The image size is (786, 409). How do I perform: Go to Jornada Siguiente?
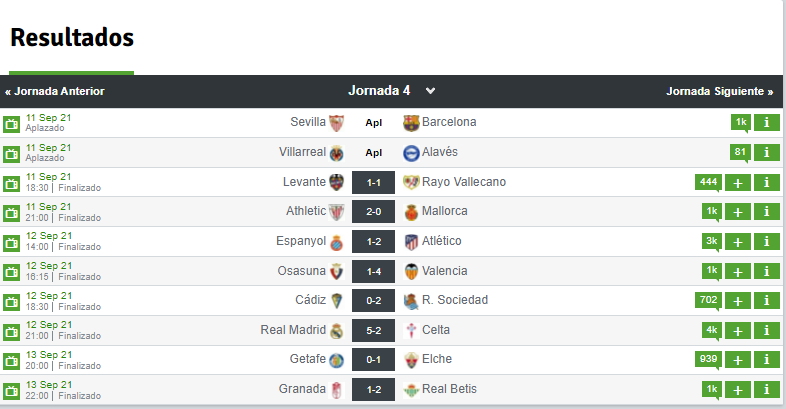(x=719, y=91)
